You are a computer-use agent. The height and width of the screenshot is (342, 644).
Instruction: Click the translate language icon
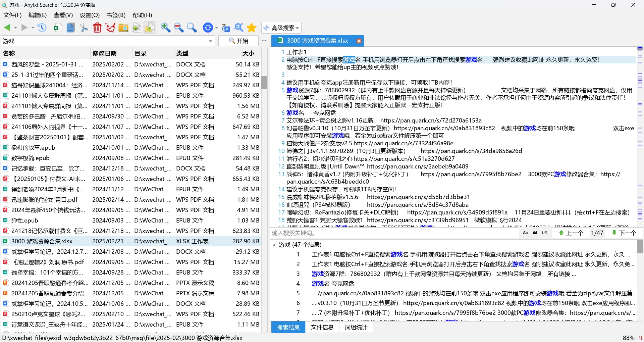[226, 28]
